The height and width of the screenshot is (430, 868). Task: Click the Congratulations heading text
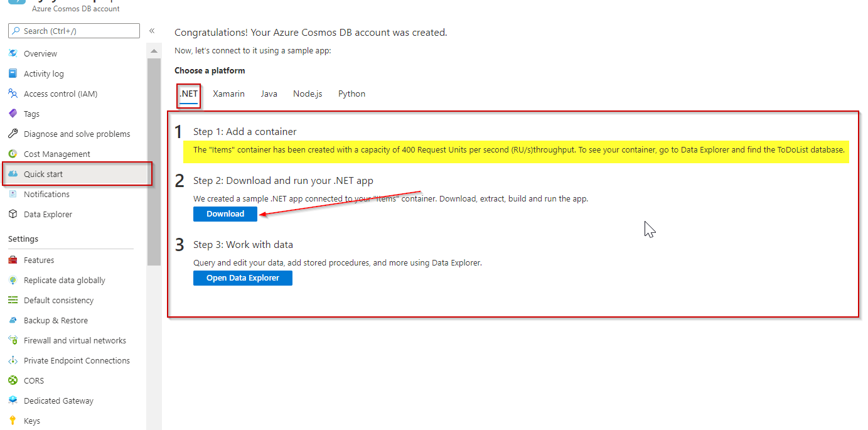[311, 33]
